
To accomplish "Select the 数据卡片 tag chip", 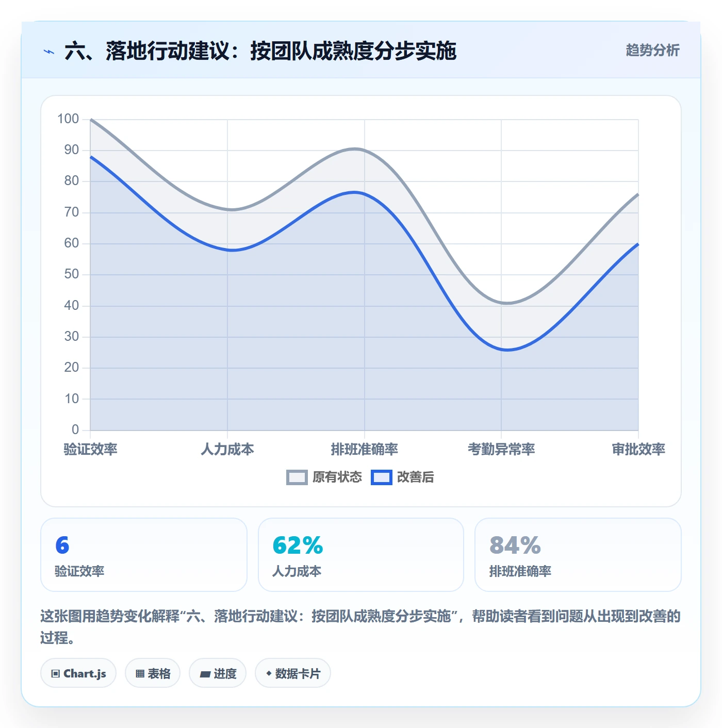I will click(293, 673).
